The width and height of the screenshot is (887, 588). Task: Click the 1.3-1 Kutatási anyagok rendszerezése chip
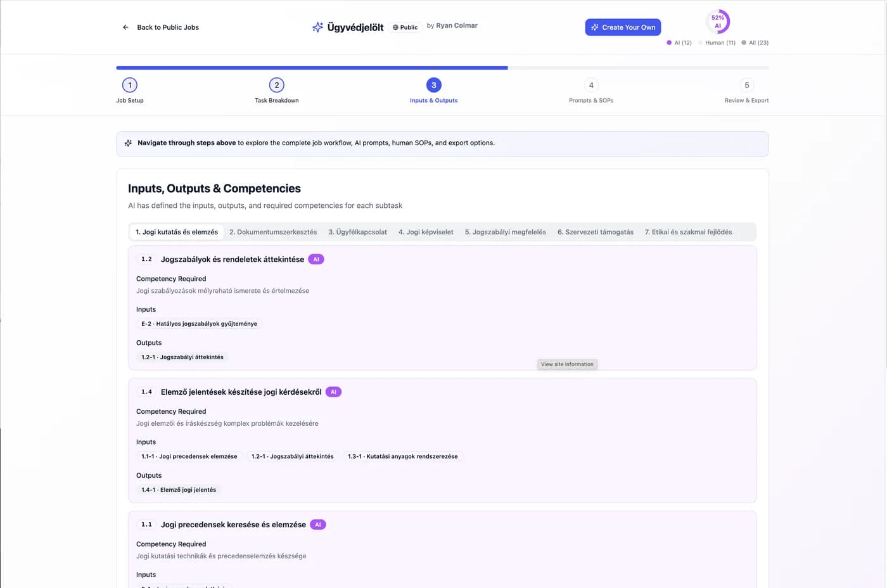(x=403, y=456)
